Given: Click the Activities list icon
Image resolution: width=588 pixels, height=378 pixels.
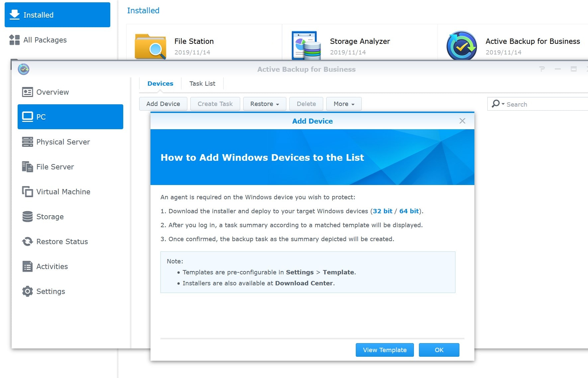Looking at the screenshot, I should [27, 266].
